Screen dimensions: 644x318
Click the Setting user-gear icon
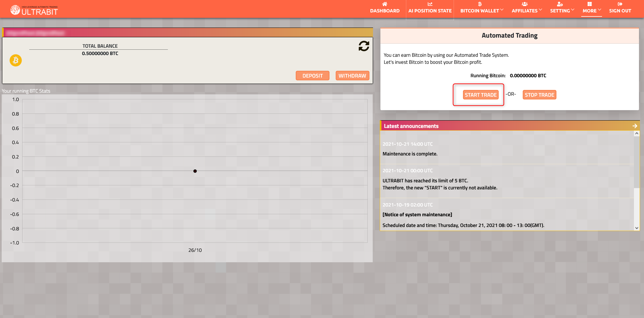[x=560, y=4]
